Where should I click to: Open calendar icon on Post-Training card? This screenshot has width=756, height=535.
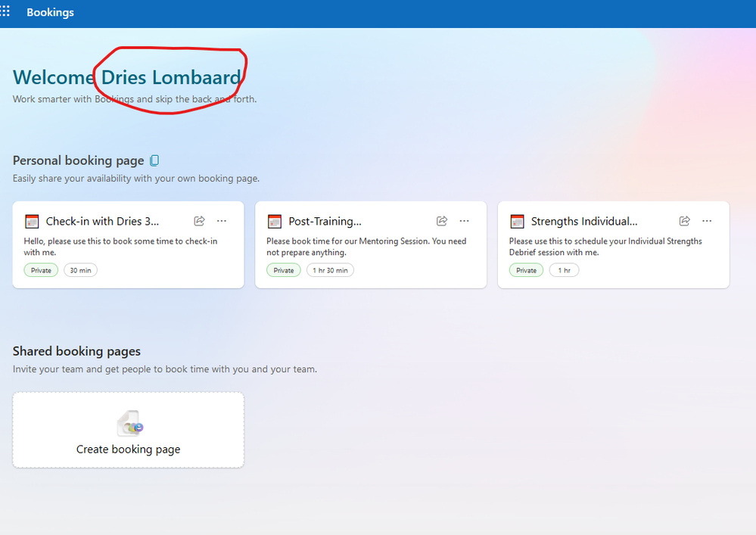pyautogui.click(x=275, y=221)
